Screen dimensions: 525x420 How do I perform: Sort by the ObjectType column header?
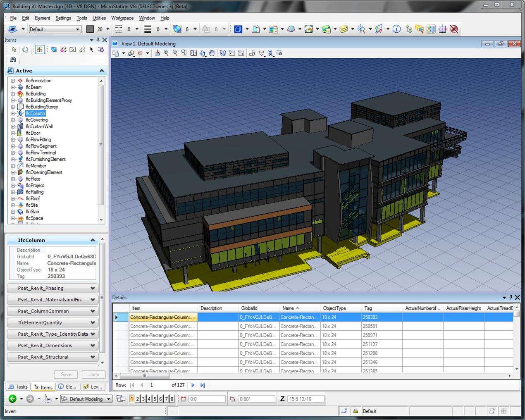click(x=334, y=308)
